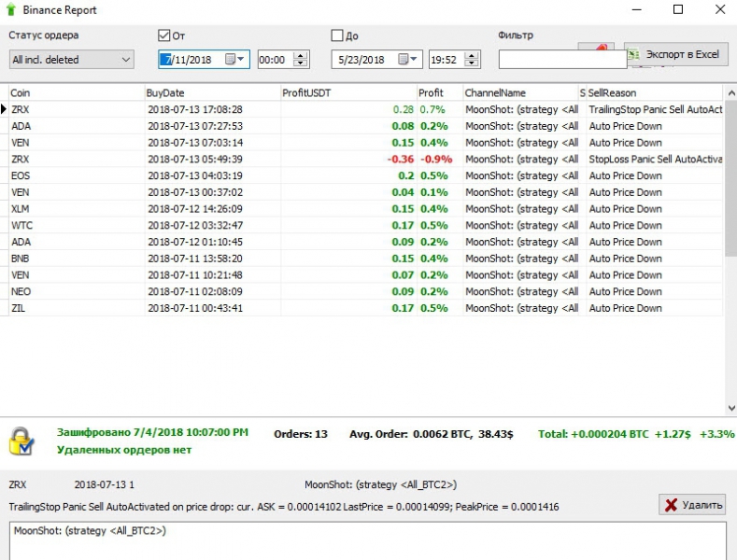Decrease the To time 19:52 with down spinner

click(472, 63)
